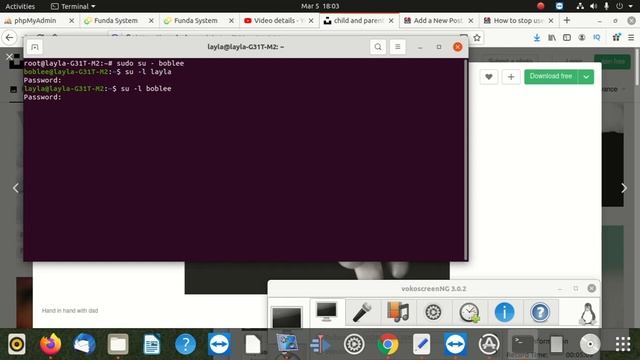Open Firefox account icon
640x360 pixels.
[x=582, y=38]
